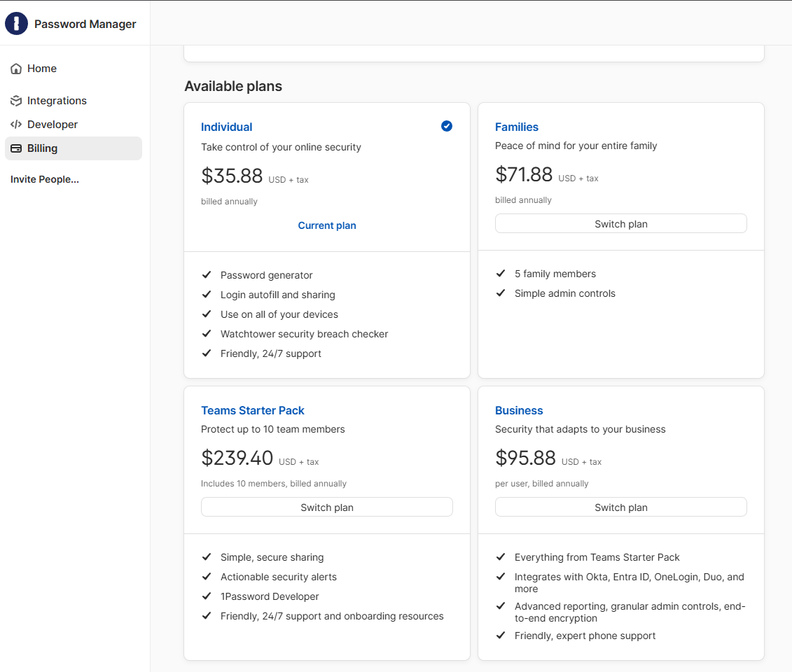Click Invite People in the sidebar

coord(44,179)
